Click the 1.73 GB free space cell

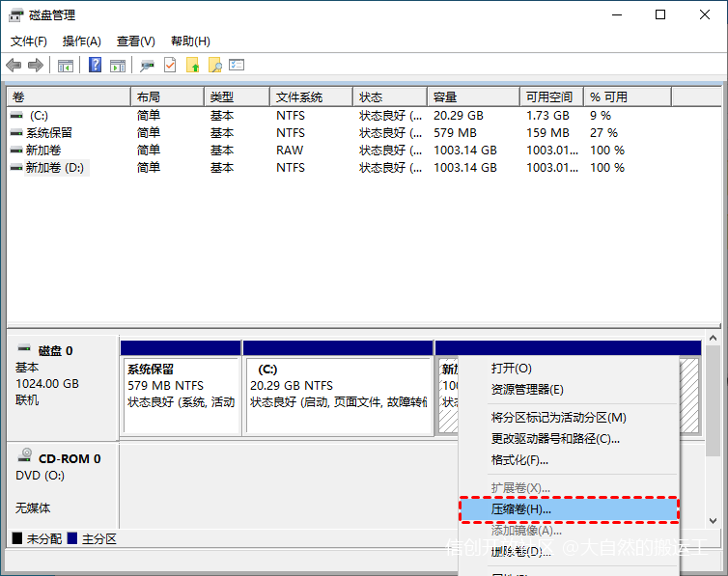(547, 116)
